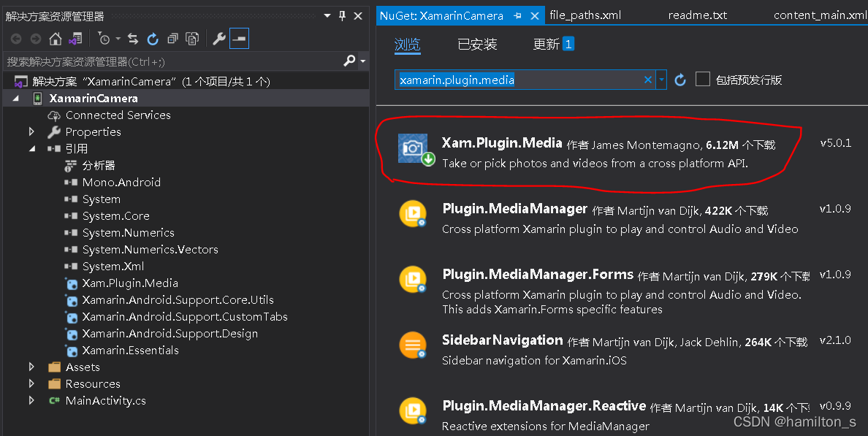
Task: Click the Xam.Plugin.Media camera package icon
Action: tap(414, 148)
